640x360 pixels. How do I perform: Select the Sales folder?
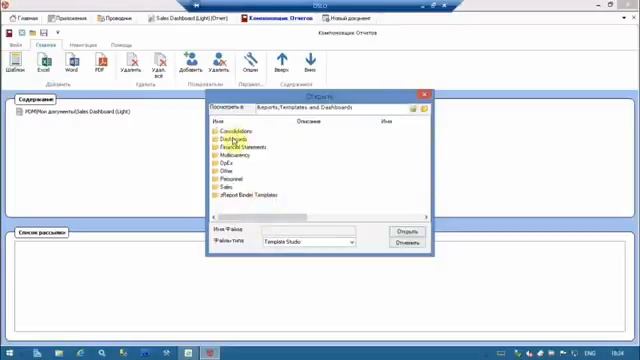(222, 187)
